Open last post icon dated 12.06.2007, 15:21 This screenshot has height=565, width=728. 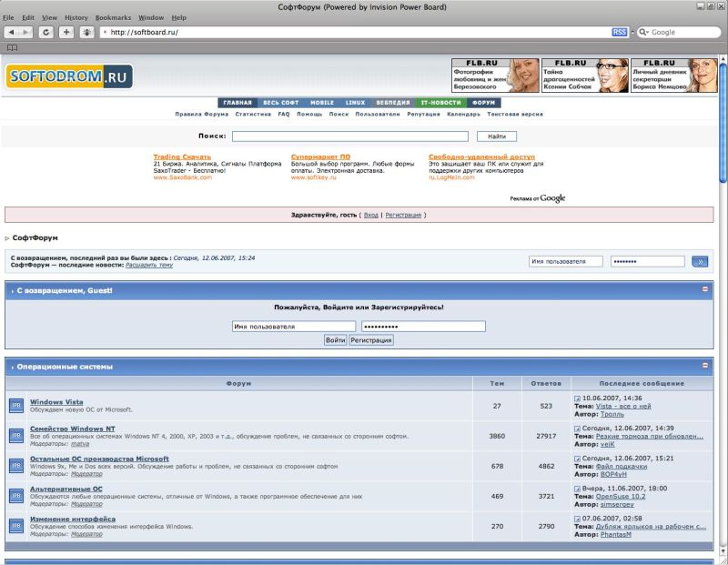pos(577,459)
